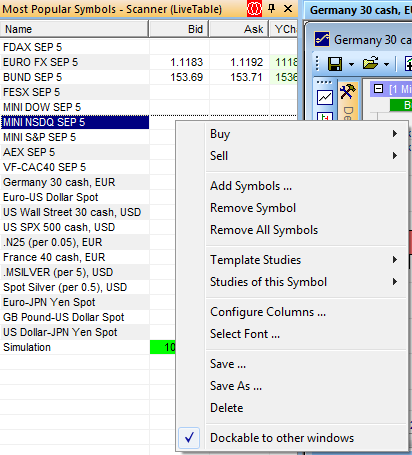Click the line chart icon in side toolbar
This screenshot has width=412, height=455.
click(325, 98)
